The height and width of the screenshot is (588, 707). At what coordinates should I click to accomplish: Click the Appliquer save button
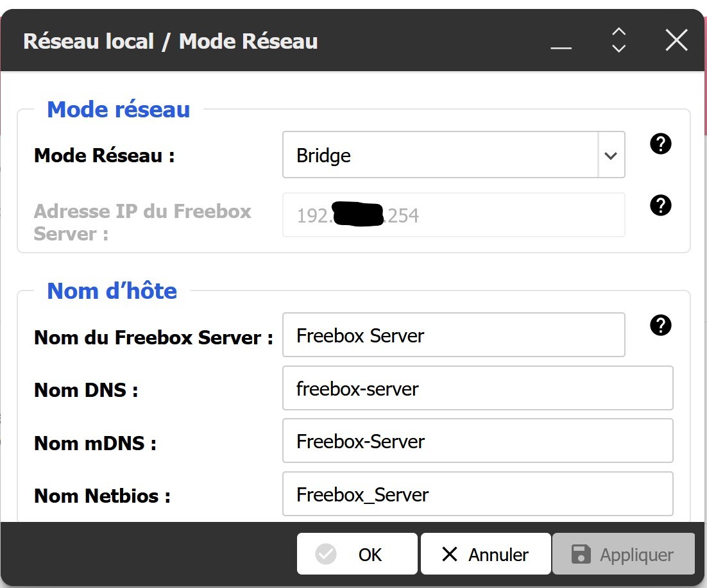623,555
